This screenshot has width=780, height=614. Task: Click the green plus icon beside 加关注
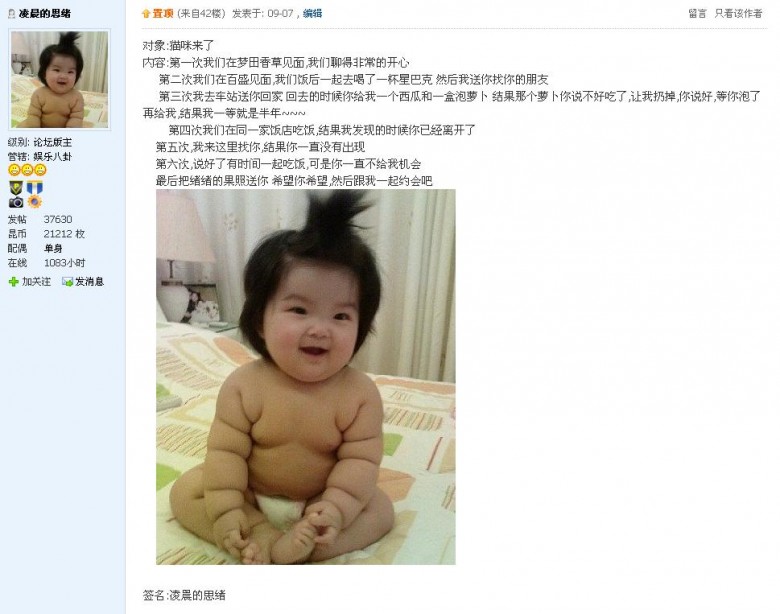[13, 282]
